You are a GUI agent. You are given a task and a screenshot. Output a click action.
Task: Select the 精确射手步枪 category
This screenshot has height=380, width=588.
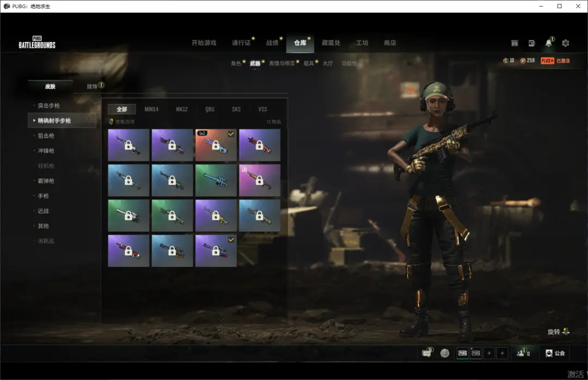point(62,120)
